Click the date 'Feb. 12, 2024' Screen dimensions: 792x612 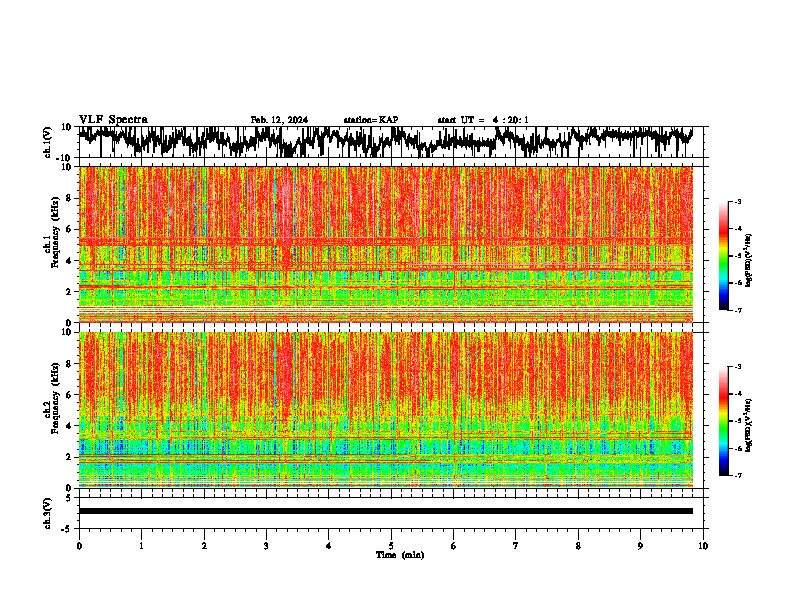(279, 120)
